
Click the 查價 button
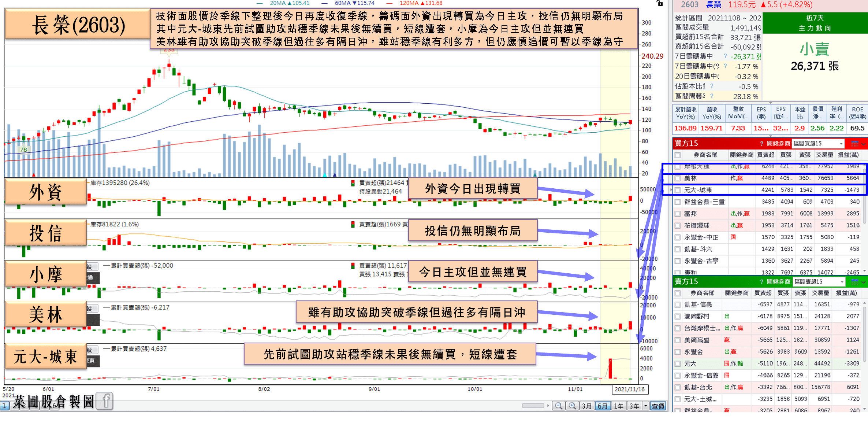tap(658, 406)
